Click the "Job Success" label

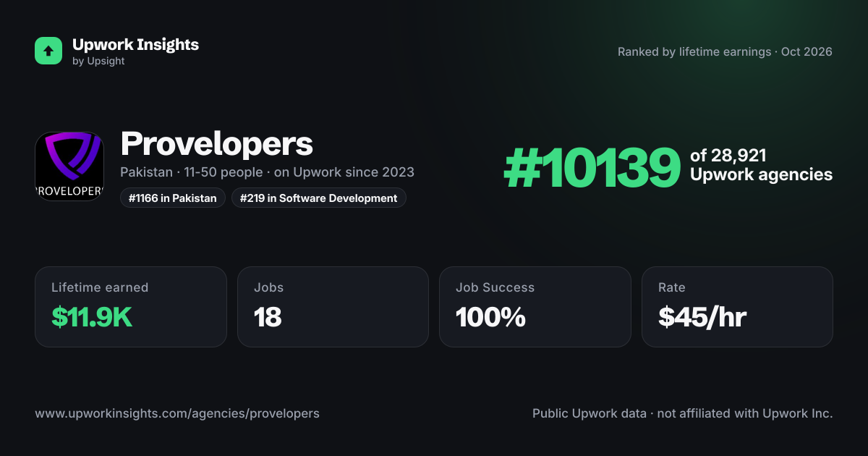pos(495,287)
